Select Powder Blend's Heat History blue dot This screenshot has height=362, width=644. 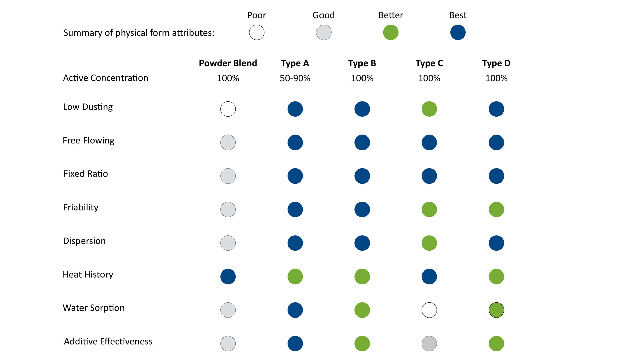coord(228,277)
